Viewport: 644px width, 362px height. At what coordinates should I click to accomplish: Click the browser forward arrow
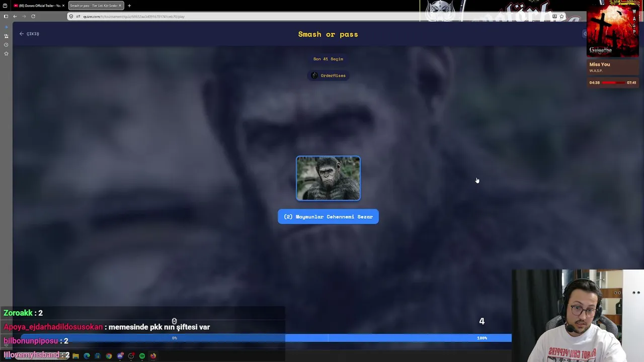click(24, 16)
